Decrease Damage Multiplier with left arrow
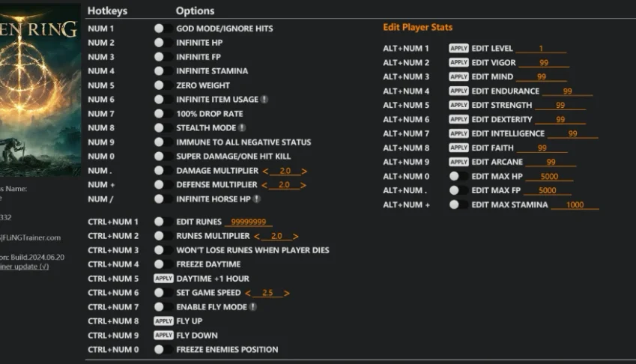This screenshot has height=364, width=636. click(x=265, y=172)
